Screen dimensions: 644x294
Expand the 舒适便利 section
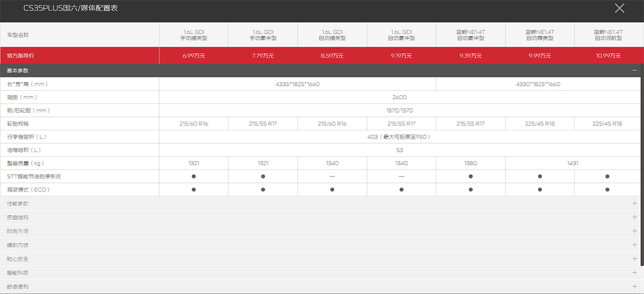pos(634,286)
